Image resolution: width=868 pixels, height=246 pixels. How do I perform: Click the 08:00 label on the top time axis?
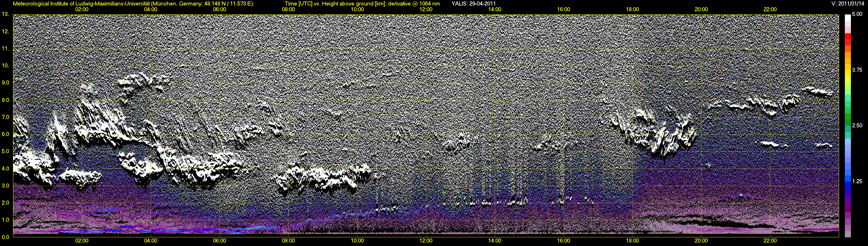pyautogui.click(x=288, y=10)
